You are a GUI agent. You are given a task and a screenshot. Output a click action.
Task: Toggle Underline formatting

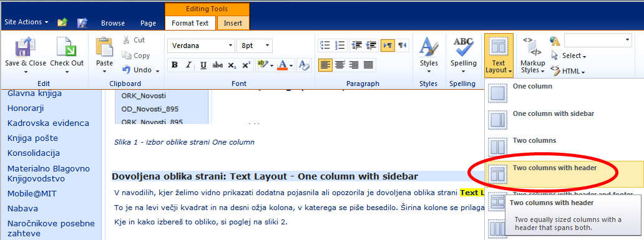pos(203,65)
